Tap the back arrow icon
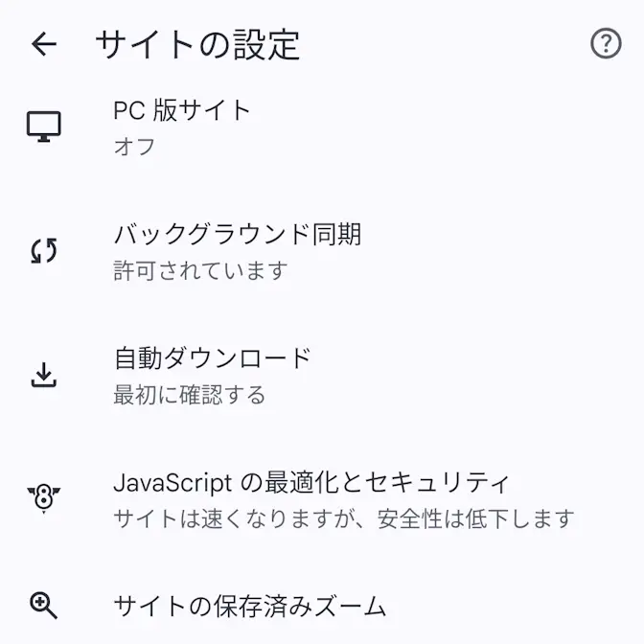 tap(44, 44)
